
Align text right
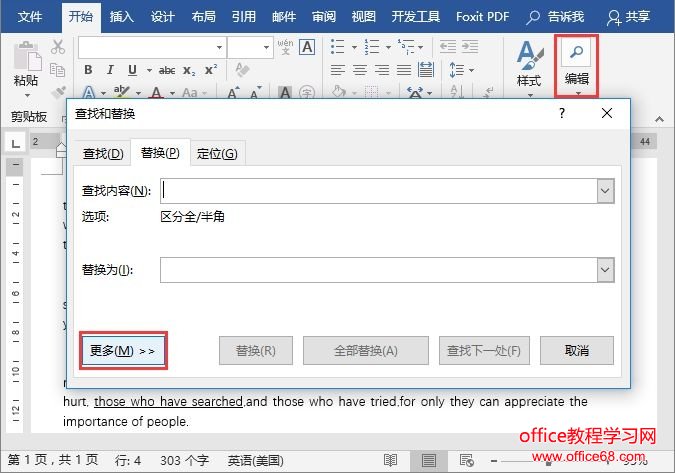(x=382, y=70)
